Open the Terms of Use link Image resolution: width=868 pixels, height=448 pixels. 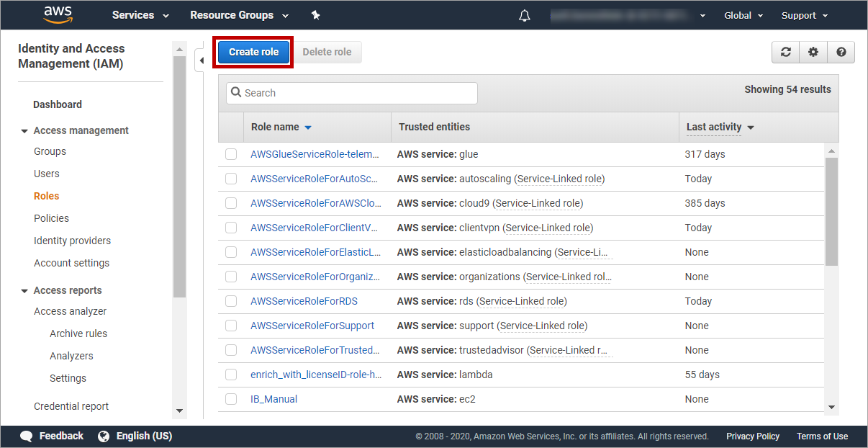pyautogui.click(x=822, y=436)
